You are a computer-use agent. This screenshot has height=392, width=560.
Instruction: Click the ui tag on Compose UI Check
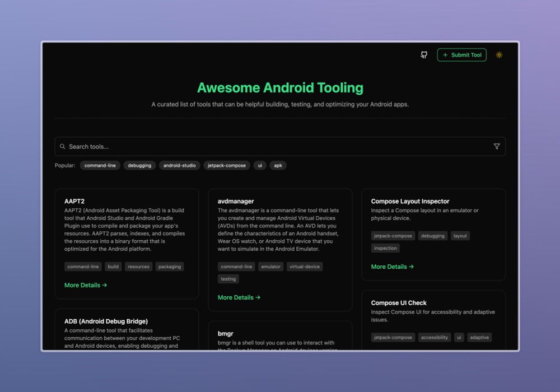pyautogui.click(x=459, y=337)
